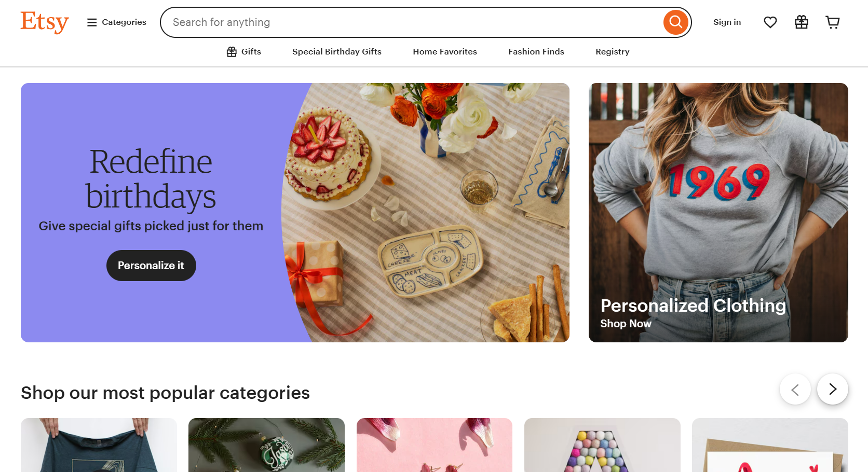Click the orange search magnifier button
Viewport: 868px width, 472px height.
[675, 22]
